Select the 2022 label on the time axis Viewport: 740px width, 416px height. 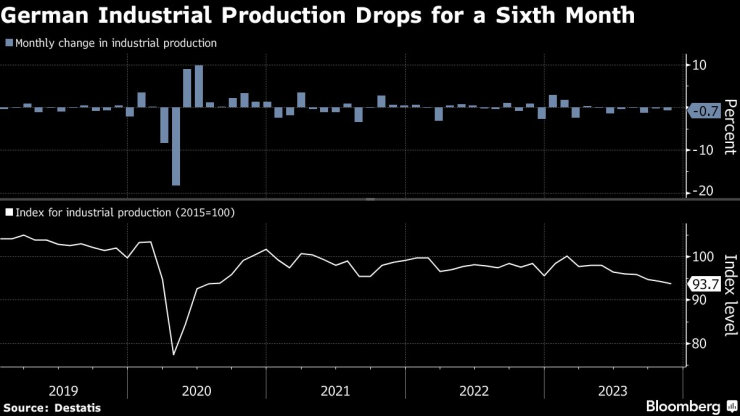pos(475,388)
